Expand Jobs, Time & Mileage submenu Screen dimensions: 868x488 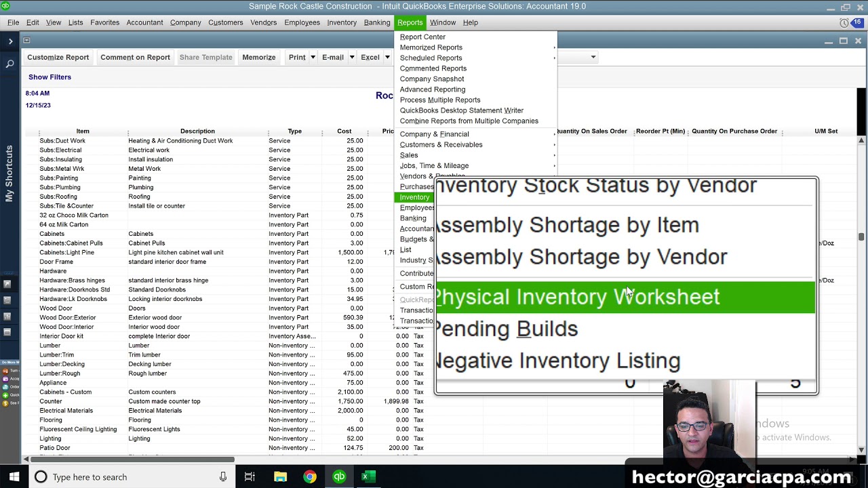(475, 165)
